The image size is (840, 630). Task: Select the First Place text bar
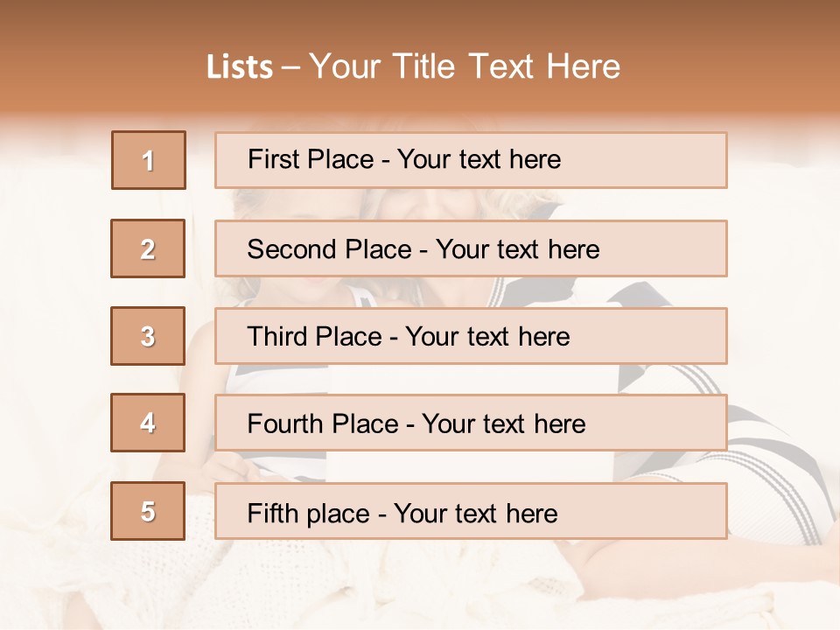471,160
